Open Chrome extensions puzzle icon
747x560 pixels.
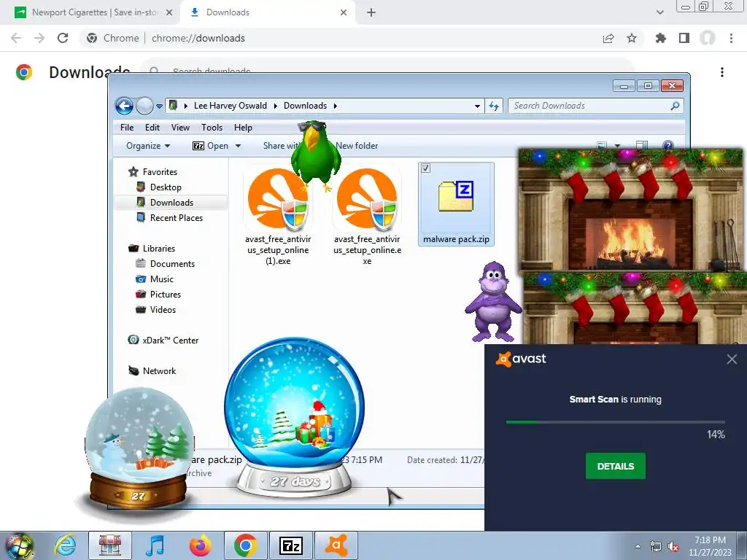(x=660, y=38)
